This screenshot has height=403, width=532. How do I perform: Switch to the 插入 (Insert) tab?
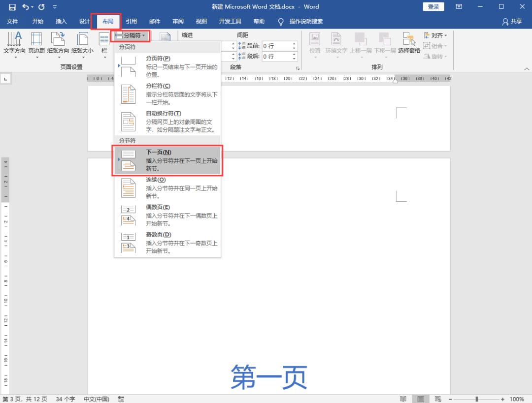tap(61, 21)
